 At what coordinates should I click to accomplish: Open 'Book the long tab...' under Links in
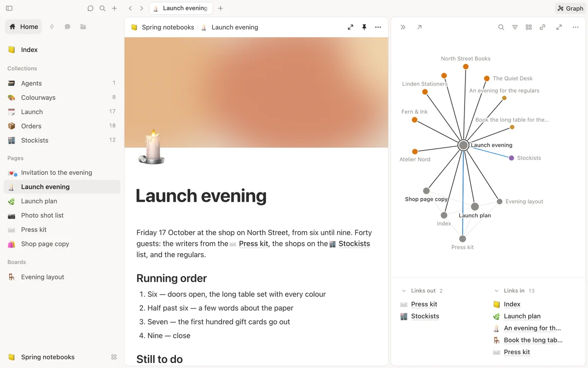(x=533, y=340)
